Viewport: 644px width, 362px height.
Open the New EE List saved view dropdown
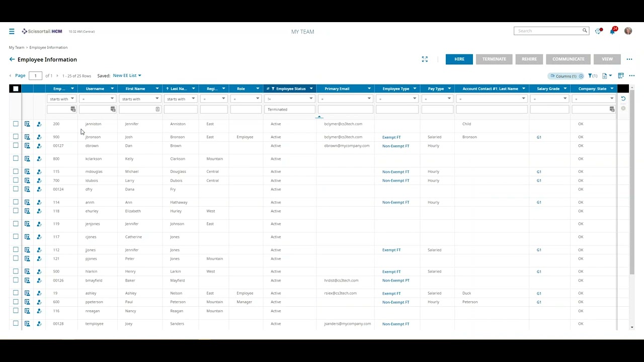tap(127, 75)
